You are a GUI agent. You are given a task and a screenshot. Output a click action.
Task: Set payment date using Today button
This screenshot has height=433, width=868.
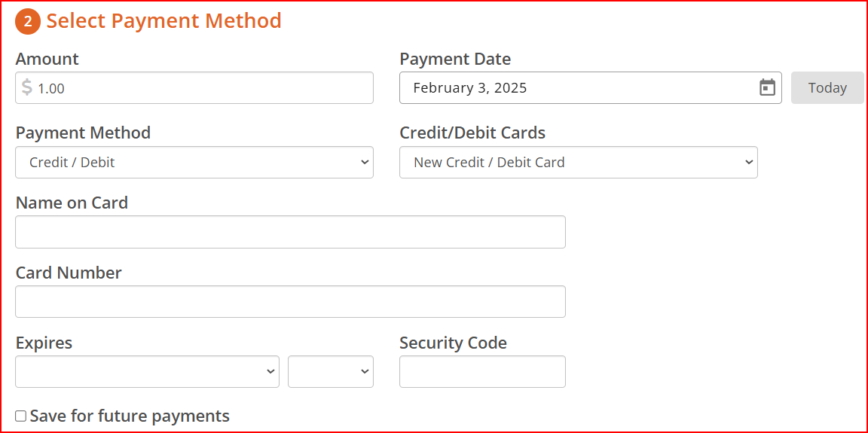(827, 87)
